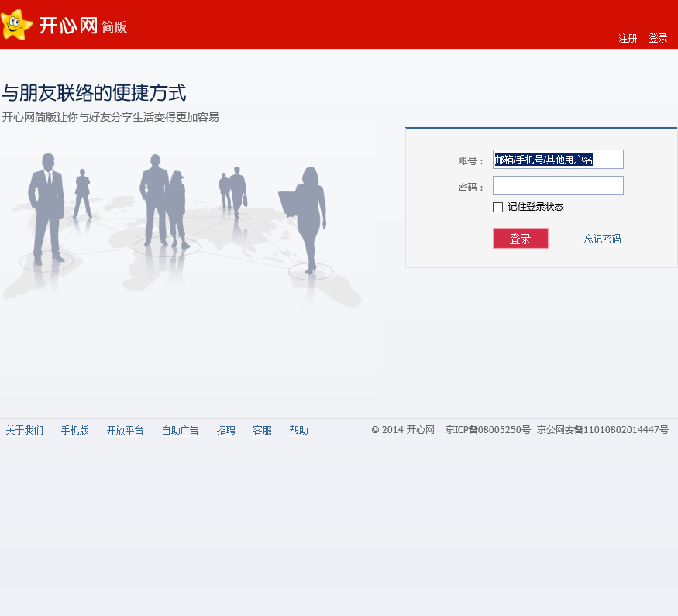Click the Kaixin star mascot logo
The height and width of the screenshot is (616, 678).
point(16,25)
